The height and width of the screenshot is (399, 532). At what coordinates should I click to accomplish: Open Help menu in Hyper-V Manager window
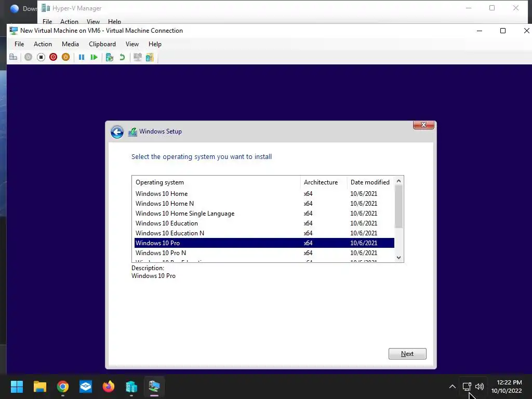[x=114, y=21]
